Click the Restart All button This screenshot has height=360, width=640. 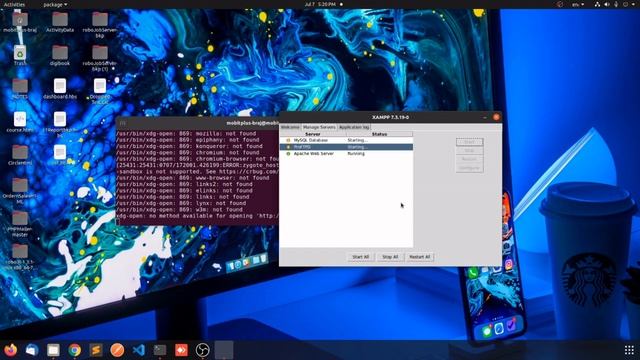tap(420, 257)
